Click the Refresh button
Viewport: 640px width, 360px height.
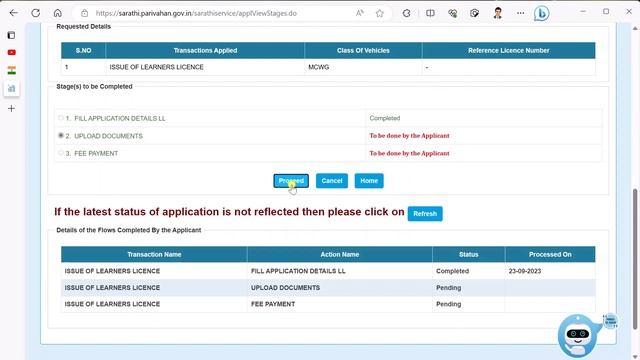click(x=425, y=213)
